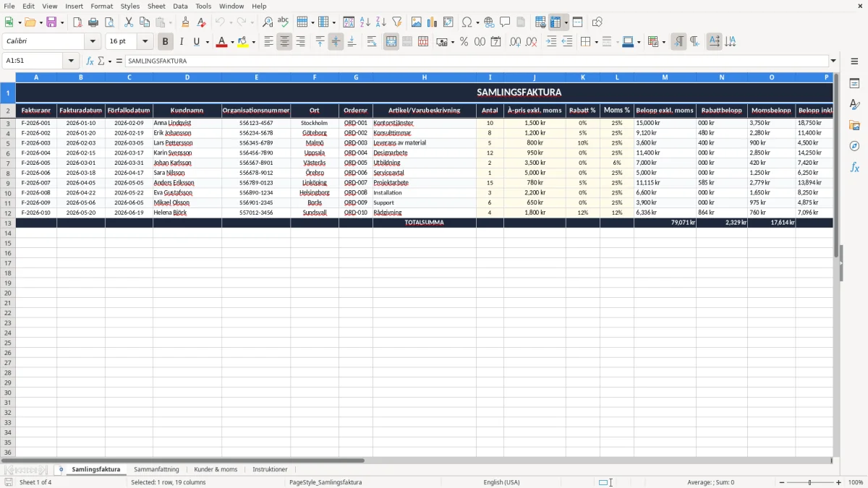Expand the formula bar arrow
The height and width of the screenshot is (488, 868).
(x=833, y=61)
